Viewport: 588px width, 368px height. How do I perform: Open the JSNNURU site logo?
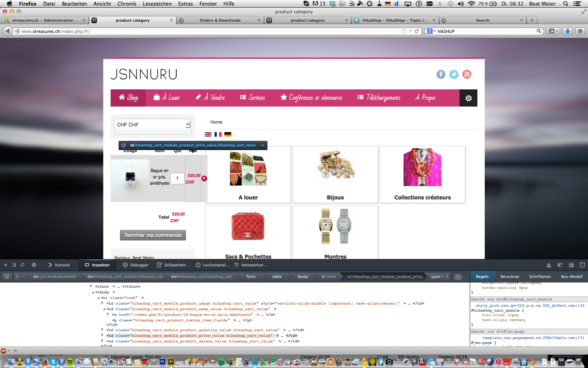pos(144,74)
